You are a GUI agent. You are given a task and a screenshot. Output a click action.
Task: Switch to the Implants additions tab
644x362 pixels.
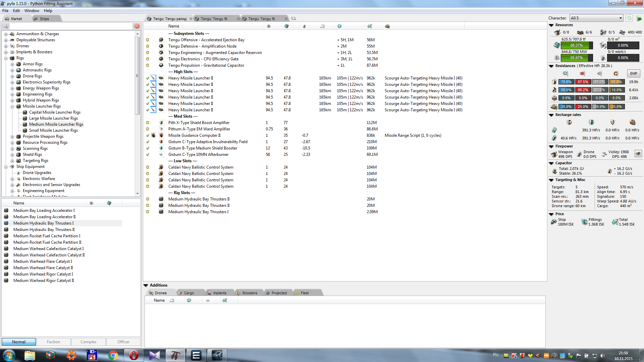(x=219, y=293)
